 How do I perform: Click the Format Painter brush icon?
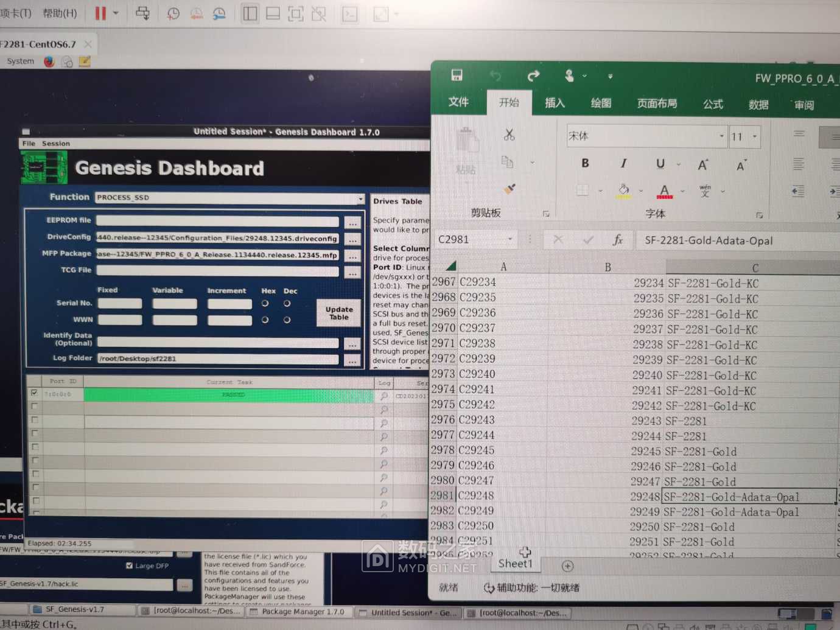point(510,189)
